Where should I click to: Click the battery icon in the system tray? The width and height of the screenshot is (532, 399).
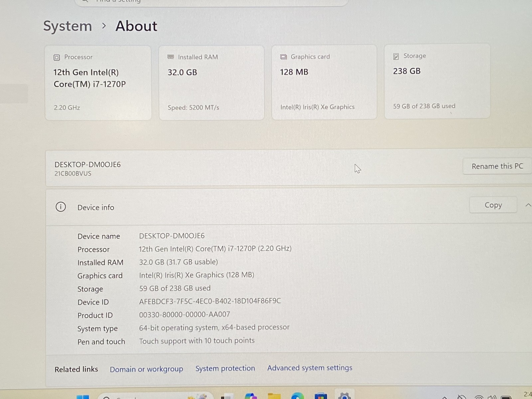(506, 397)
